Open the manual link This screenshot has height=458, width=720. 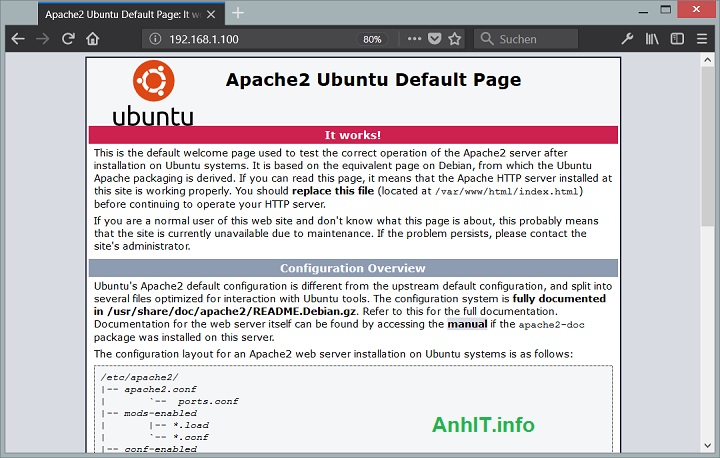pyautogui.click(x=467, y=324)
